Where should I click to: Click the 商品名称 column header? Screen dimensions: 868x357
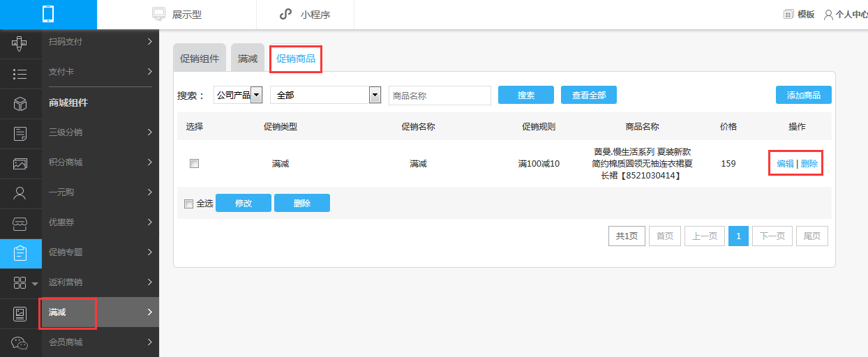[642, 126]
